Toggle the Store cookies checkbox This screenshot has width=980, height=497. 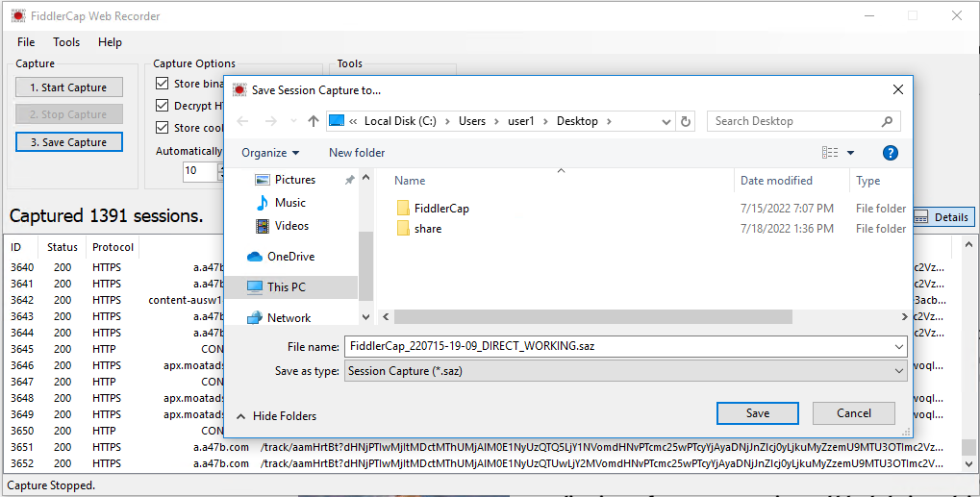pyautogui.click(x=162, y=128)
